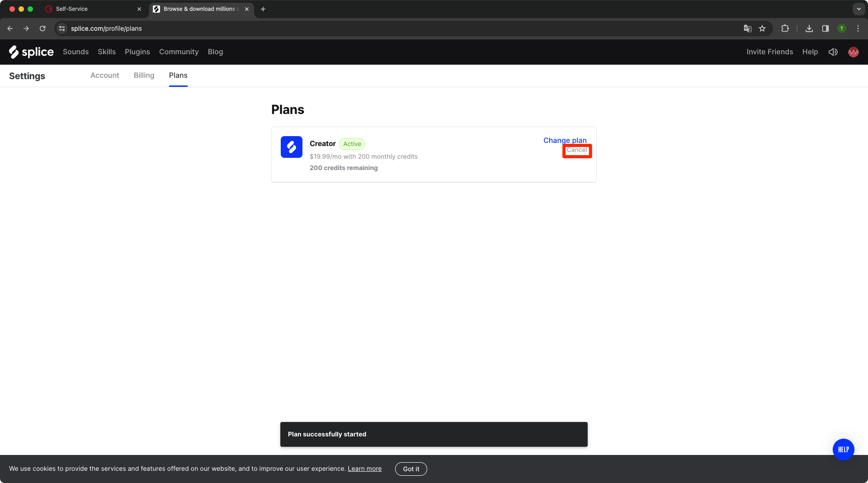Click the Creator plan name

tap(322, 143)
